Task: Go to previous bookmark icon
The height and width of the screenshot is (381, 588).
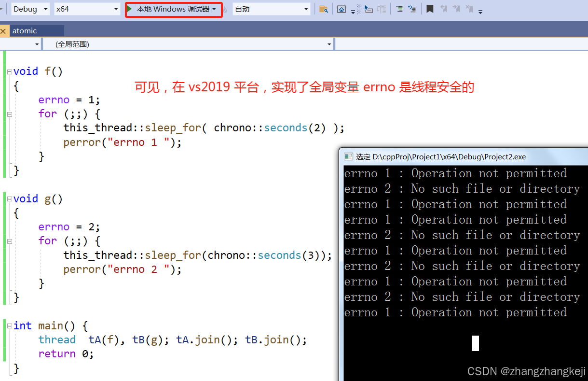Action: 444,9
